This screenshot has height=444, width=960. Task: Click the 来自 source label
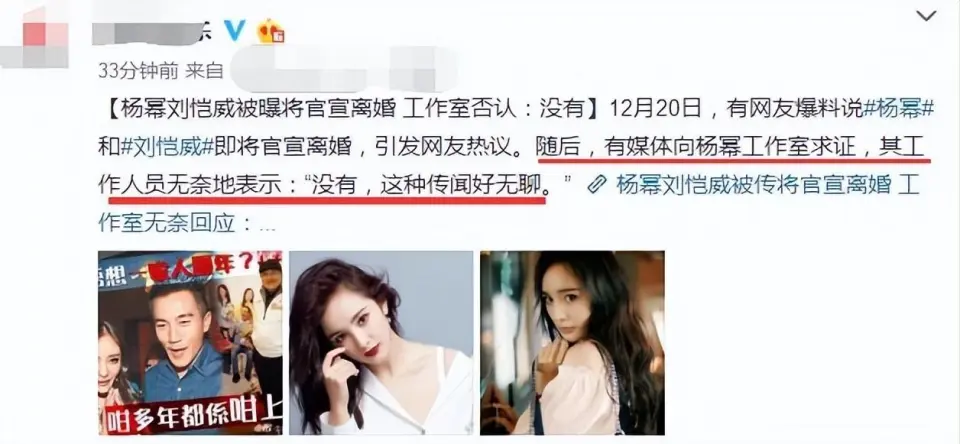(x=205, y=72)
